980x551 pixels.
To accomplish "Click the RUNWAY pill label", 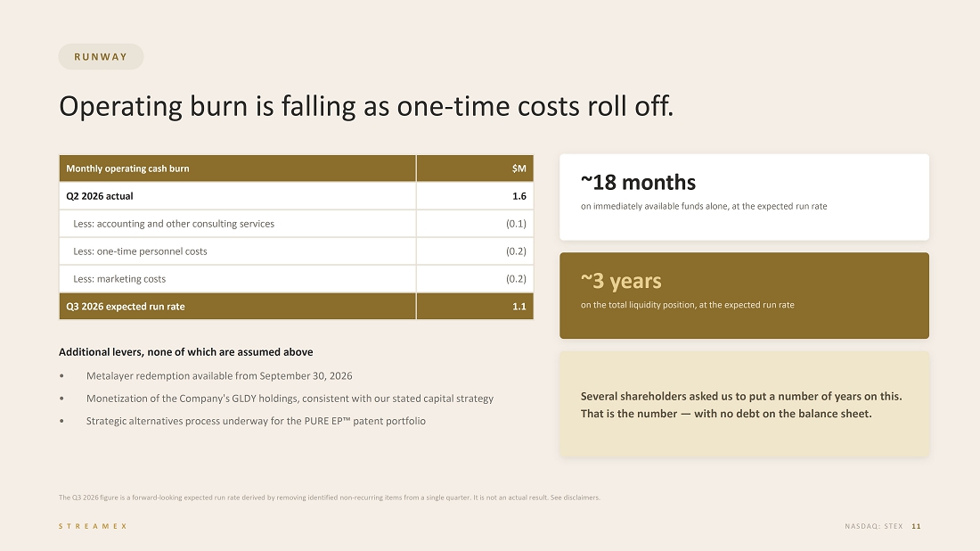I will pyautogui.click(x=102, y=57).
